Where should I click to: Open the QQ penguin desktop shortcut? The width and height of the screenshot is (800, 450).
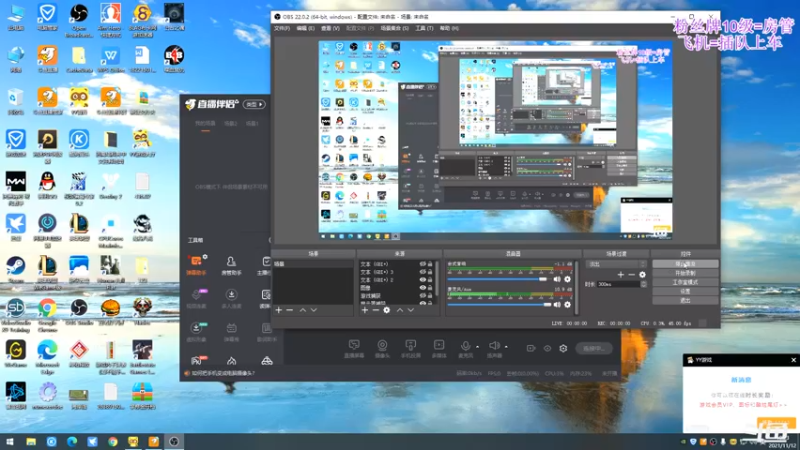tap(47, 185)
